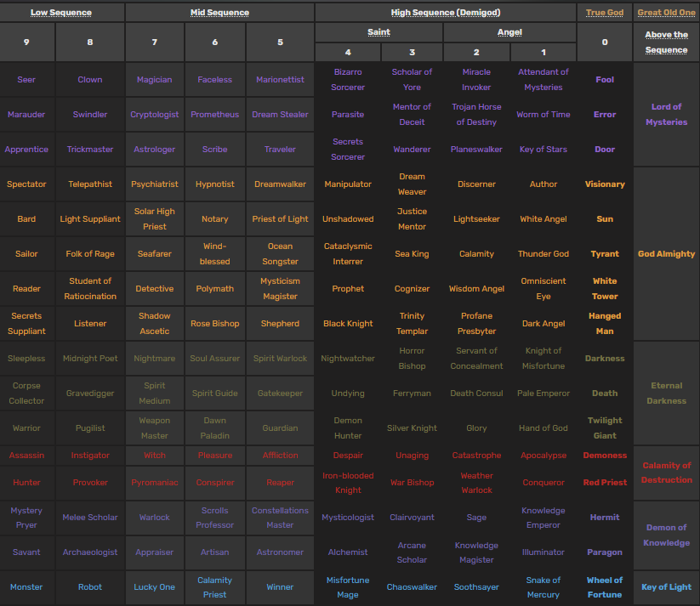Screen dimensions: 700x606
Task: Select the Key of Light cell
Action: coord(666,586)
